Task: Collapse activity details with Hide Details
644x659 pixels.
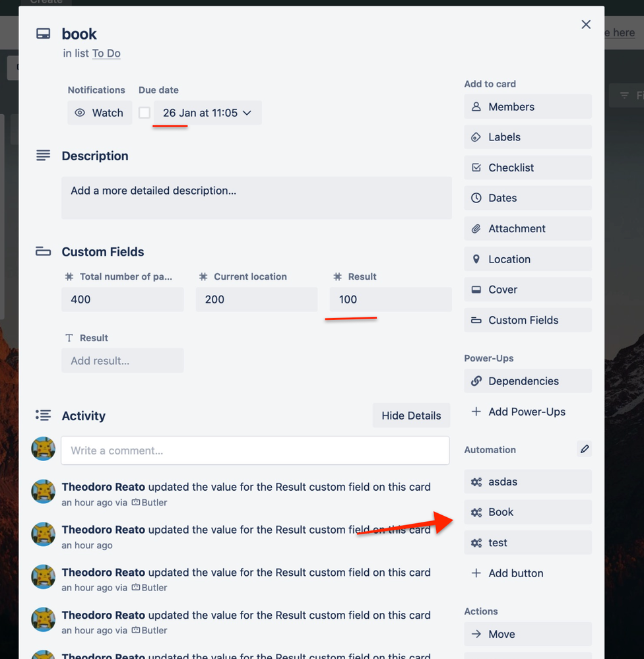Action: click(x=411, y=416)
